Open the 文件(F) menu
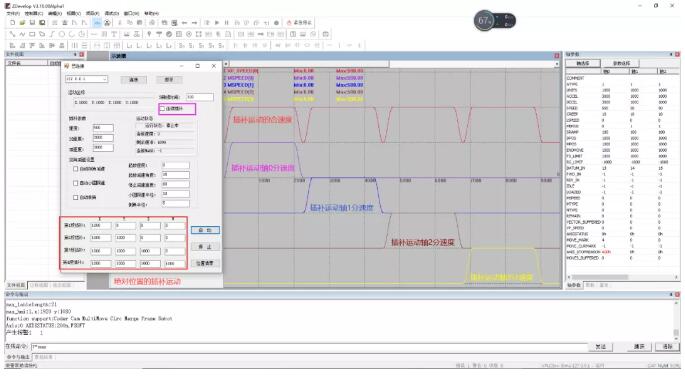 tap(13, 14)
